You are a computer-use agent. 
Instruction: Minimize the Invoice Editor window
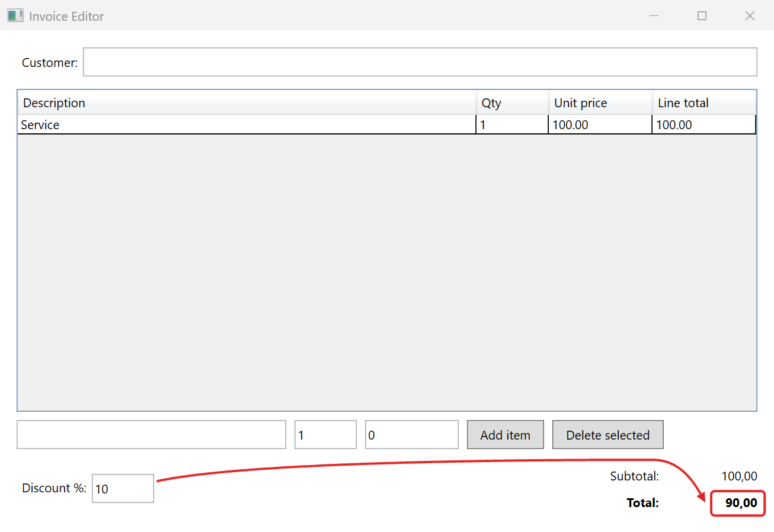pyautogui.click(x=654, y=16)
